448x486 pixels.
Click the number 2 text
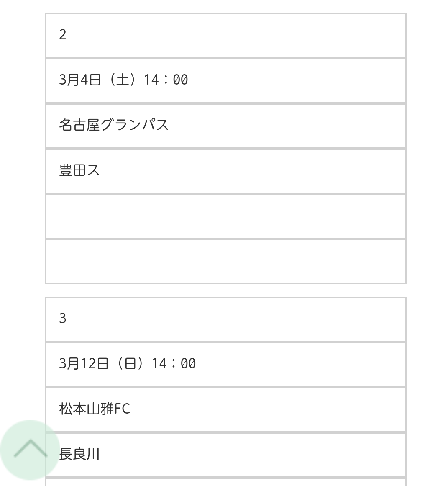click(x=63, y=34)
